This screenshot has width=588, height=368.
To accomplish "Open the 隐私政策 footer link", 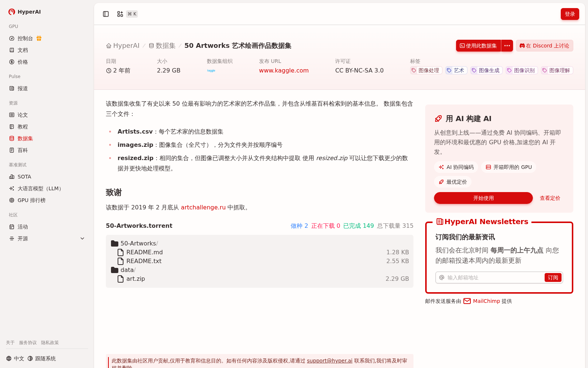I will 50,343.
